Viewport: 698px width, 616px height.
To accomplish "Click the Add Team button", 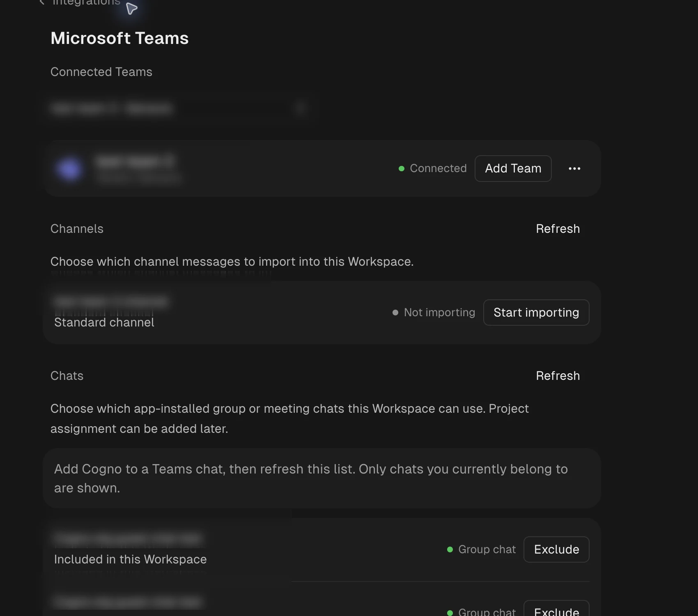I will click(x=513, y=168).
